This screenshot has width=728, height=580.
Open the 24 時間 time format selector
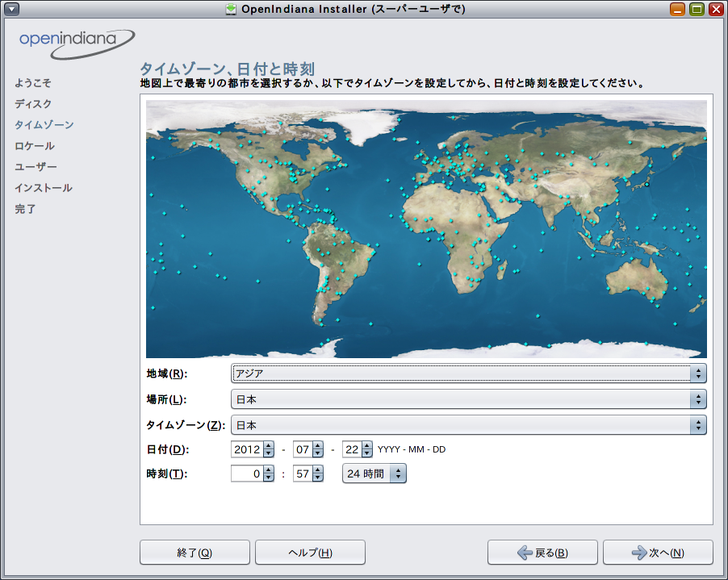click(x=374, y=474)
